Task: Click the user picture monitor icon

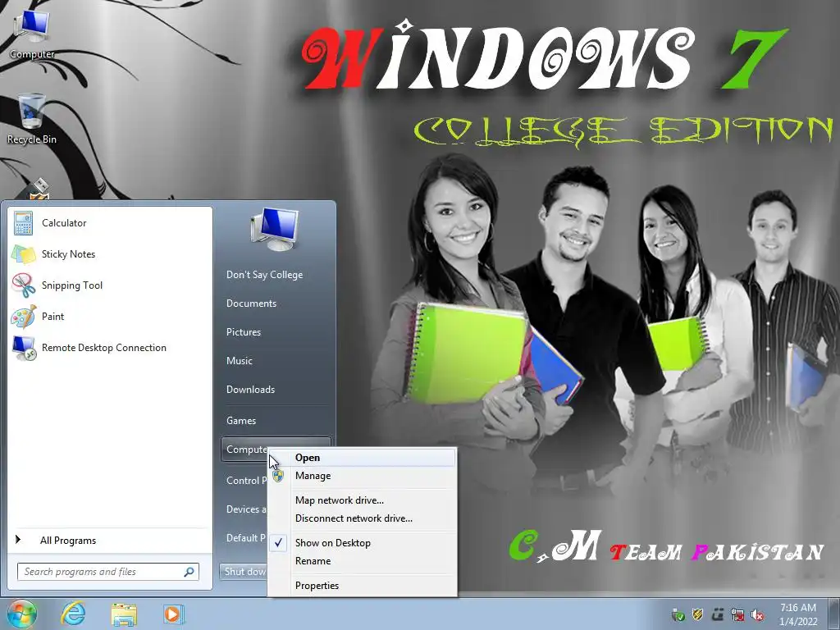Action: coord(274,230)
